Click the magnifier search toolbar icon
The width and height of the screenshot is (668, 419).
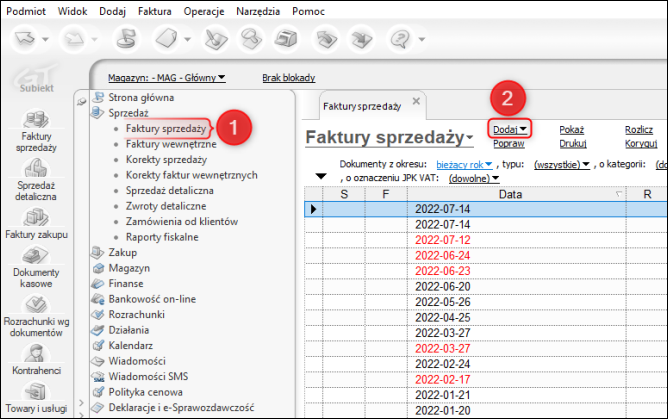click(251, 39)
